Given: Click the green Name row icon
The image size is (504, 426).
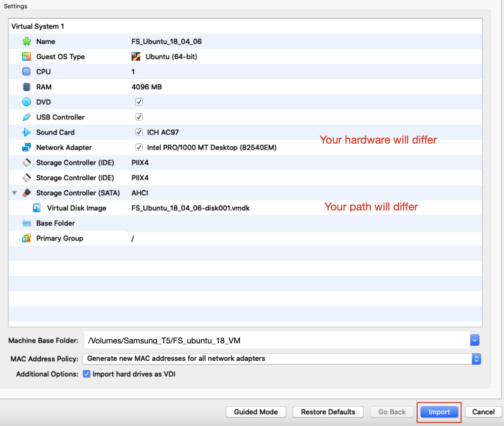Looking at the screenshot, I should point(27,42).
